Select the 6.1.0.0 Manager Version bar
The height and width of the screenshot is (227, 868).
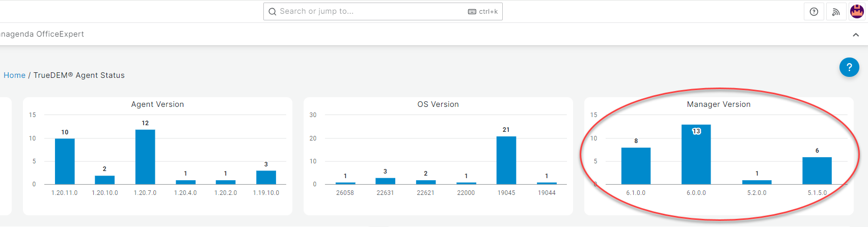tap(636, 166)
